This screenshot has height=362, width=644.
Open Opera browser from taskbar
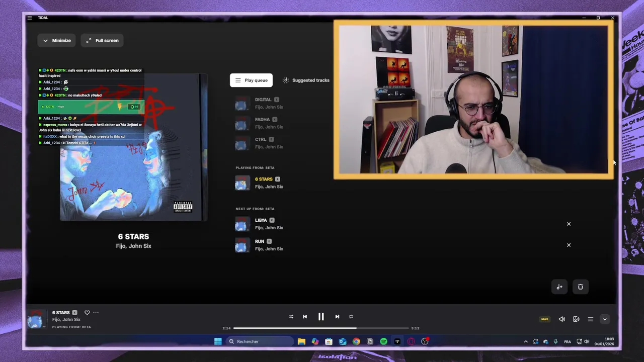click(411, 341)
